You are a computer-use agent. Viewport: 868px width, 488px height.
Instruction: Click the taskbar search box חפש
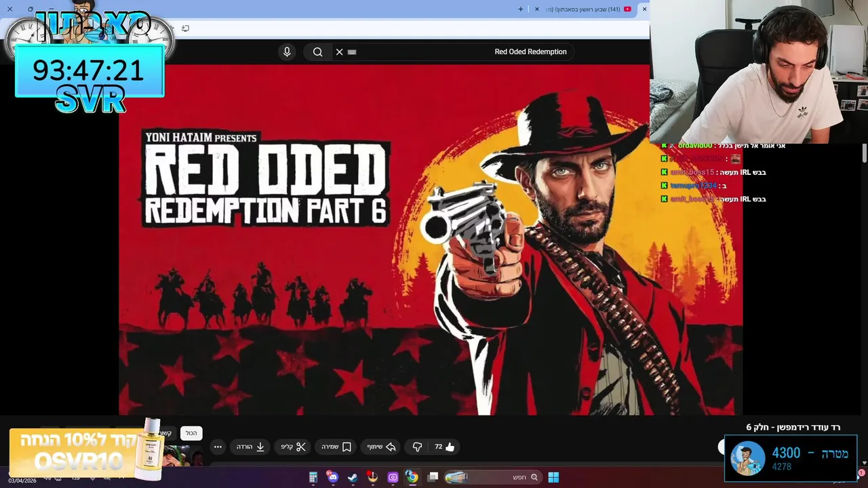tap(492, 477)
